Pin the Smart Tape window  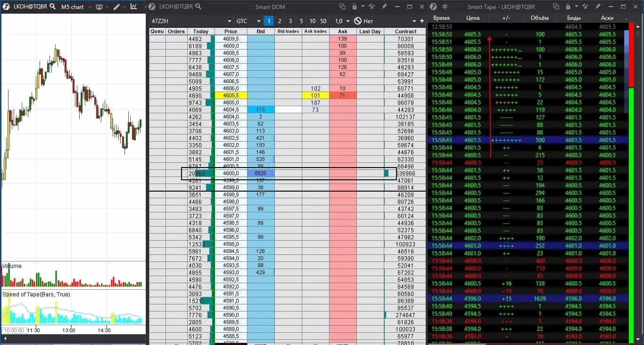(x=598, y=7)
